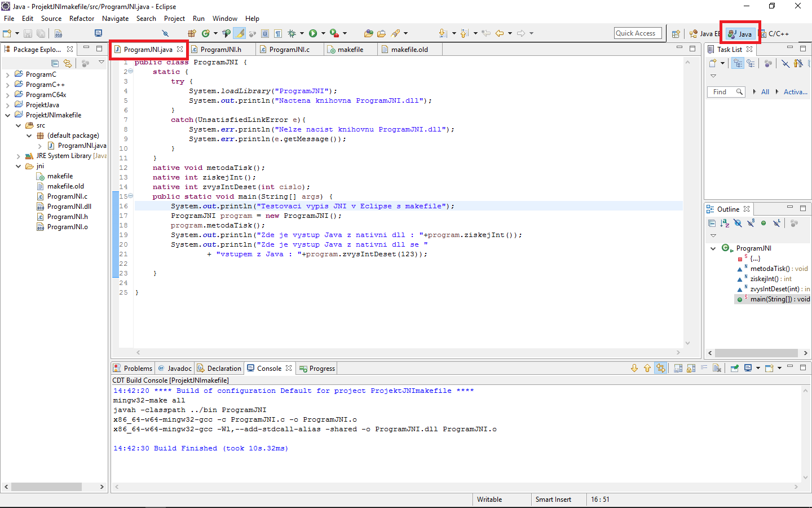Collapse all nodes in Package Explorer
This screenshot has height=508, width=812.
click(x=55, y=63)
